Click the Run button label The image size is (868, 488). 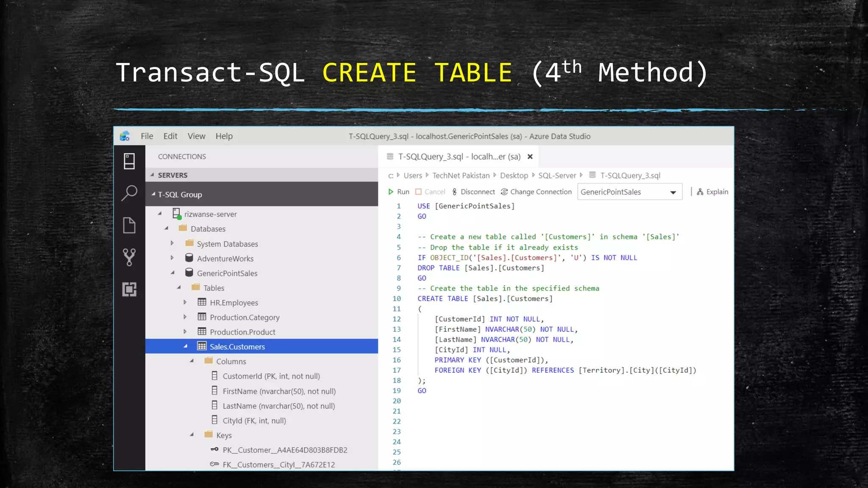point(403,192)
